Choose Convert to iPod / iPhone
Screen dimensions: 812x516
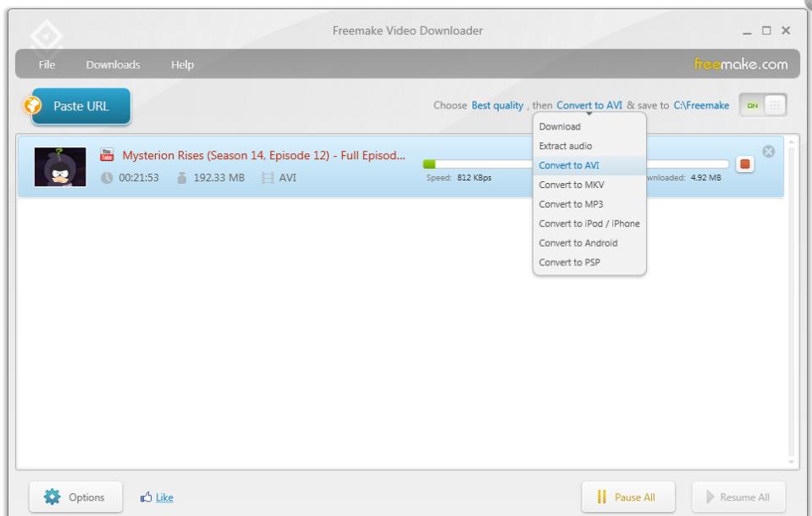pos(589,224)
